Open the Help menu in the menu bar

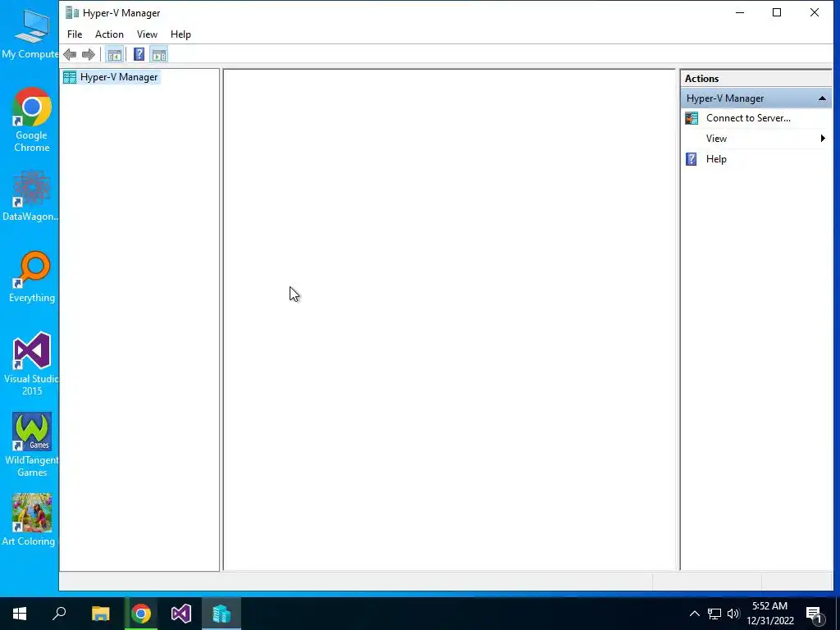pos(180,34)
